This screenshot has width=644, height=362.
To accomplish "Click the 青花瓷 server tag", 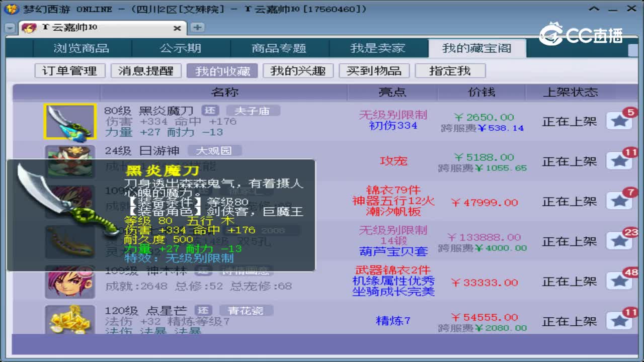I will (x=246, y=310).
